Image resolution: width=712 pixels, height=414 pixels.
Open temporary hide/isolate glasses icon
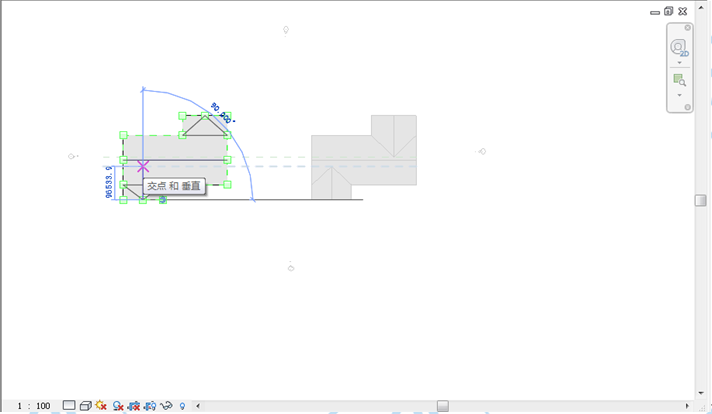(x=166, y=406)
